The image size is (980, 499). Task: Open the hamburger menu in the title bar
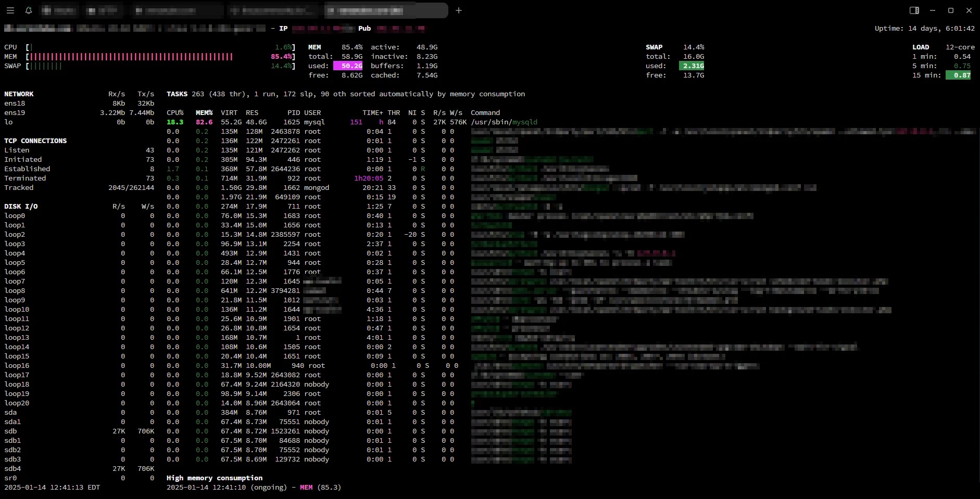(x=10, y=10)
